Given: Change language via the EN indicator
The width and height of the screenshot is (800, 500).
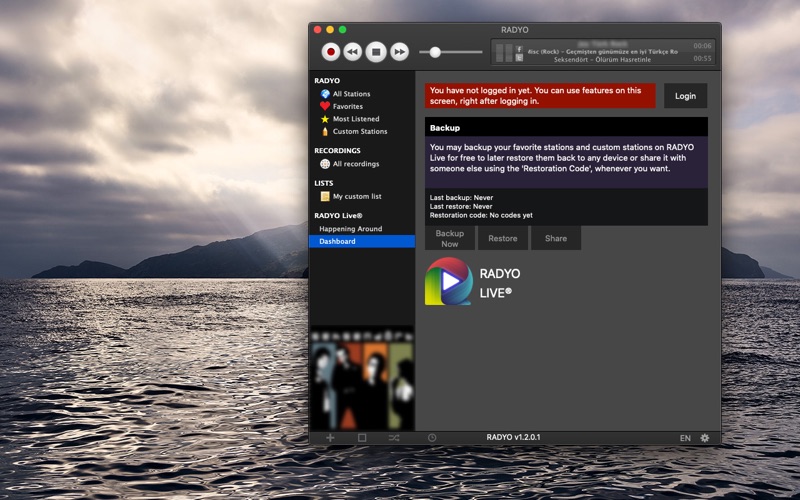Looking at the screenshot, I should point(685,438).
